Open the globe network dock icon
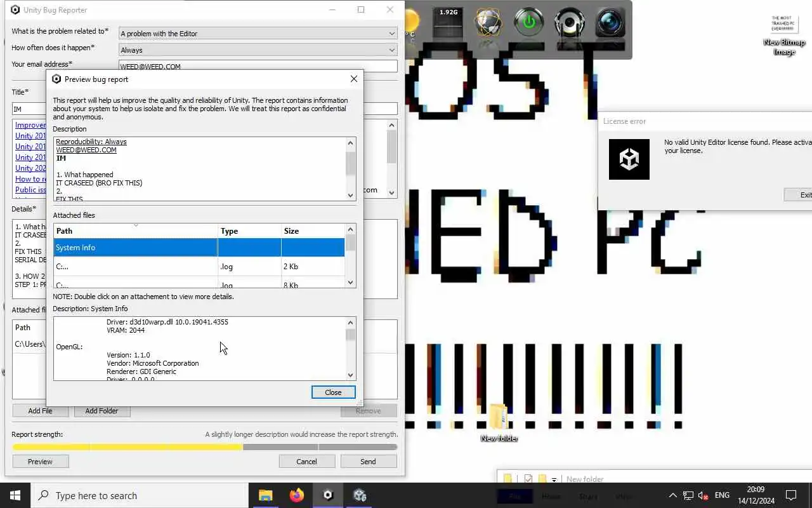The height and width of the screenshot is (508, 812). click(488, 23)
